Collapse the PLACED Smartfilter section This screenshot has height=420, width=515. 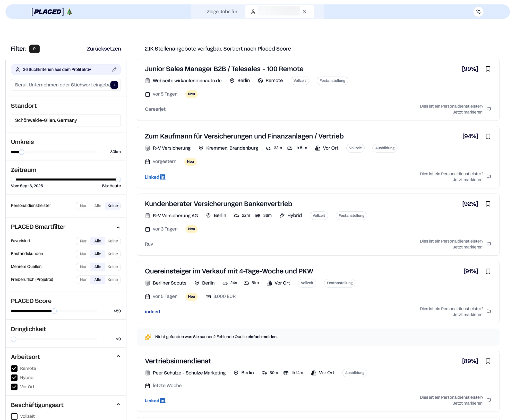point(118,227)
